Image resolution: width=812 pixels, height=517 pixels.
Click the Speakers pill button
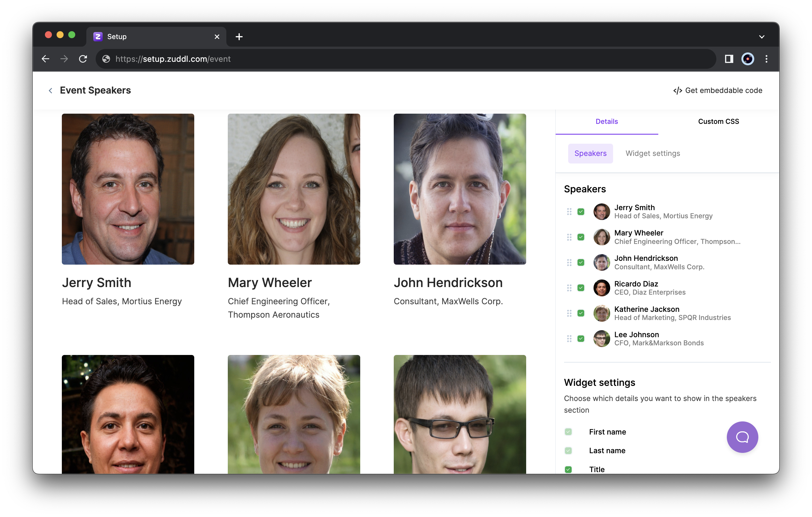coord(590,153)
